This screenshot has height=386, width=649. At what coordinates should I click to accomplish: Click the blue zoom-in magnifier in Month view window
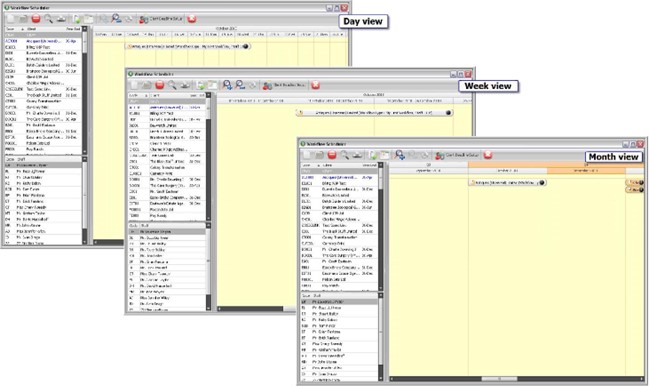click(400, 155)
